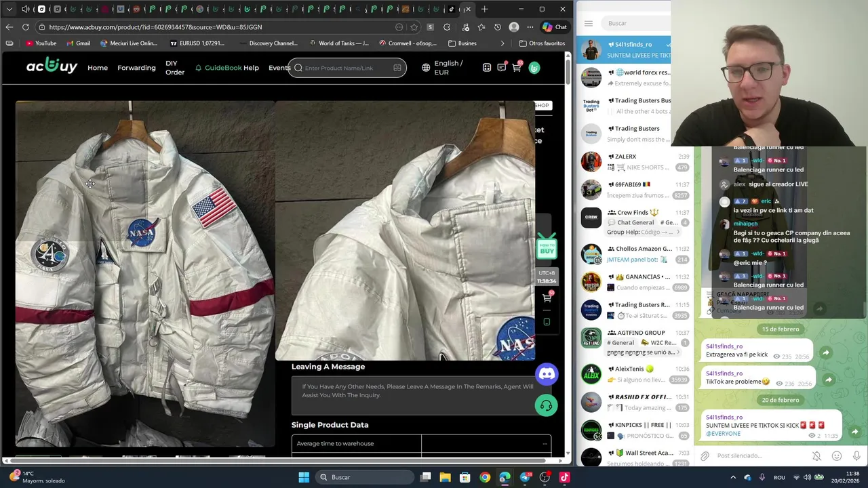Click the @EVERYONE mention in the Telegram message
Screen dimensions: 868x488
tap(723, 434)
